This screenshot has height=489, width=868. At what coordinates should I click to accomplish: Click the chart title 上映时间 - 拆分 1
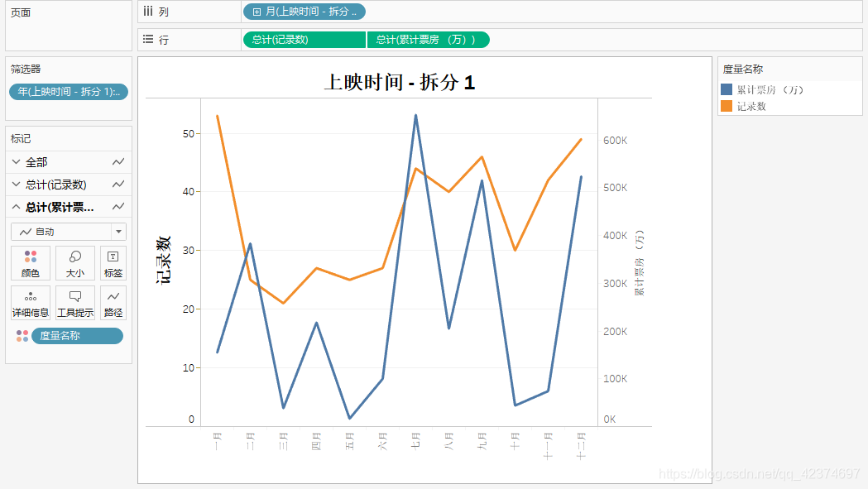click(x=399, y=83)
